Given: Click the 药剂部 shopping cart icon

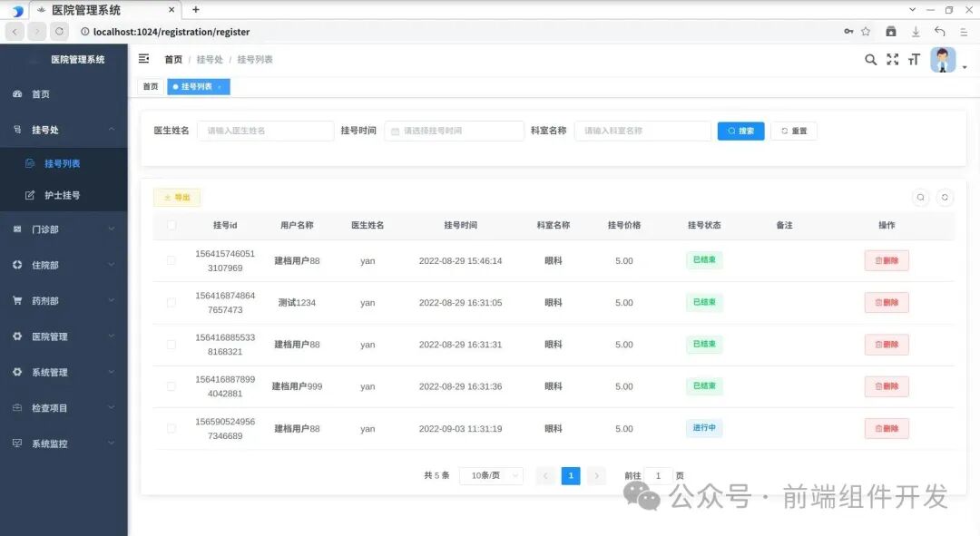Looking at the screenshot, I should coord(17,300).
